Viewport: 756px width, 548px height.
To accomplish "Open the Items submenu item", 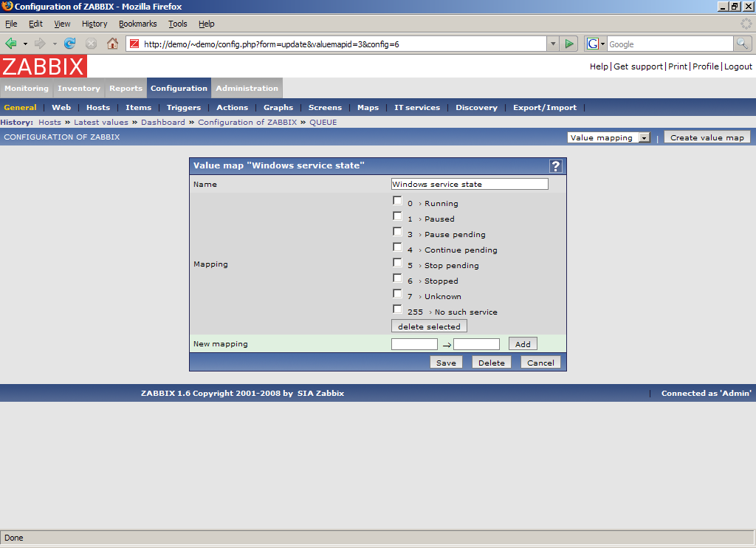I will [x=138, y=108].
